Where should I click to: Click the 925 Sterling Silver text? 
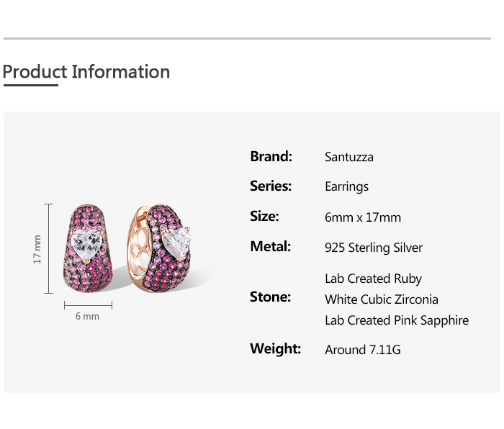[374, 248]
